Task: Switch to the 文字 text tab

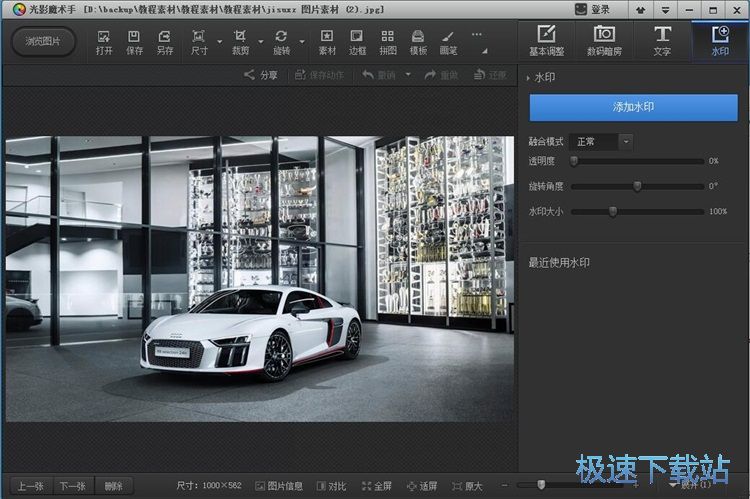Action: pos(662,41)
